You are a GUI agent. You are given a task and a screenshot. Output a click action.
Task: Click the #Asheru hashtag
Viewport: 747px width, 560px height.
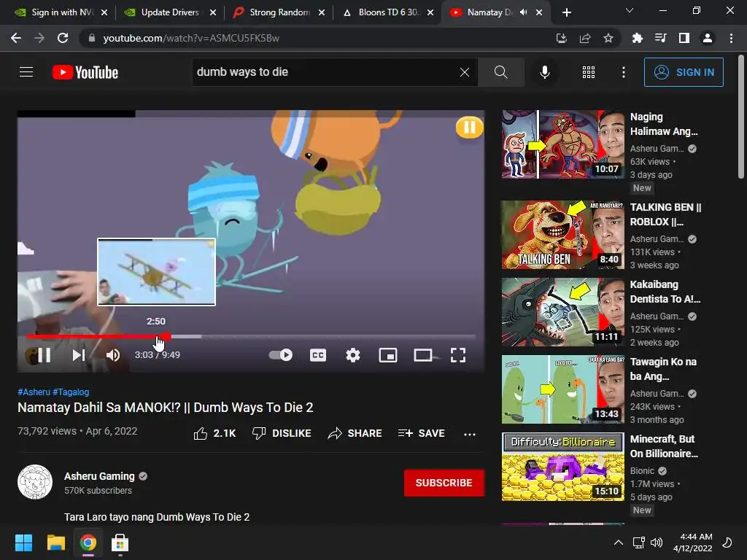click(x=34, y=392)
